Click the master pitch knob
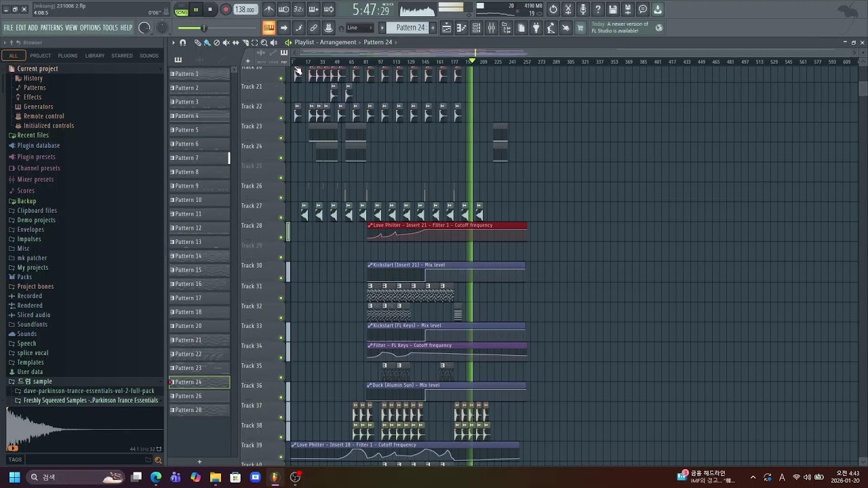 162,28
